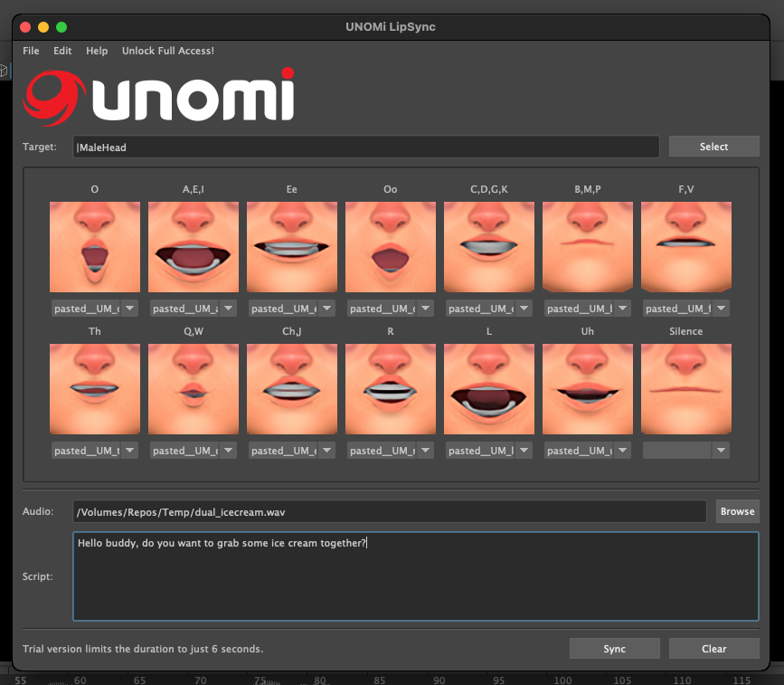Click the Sync button
Viewport: 784px width, 685px height.
click(615, 649)
